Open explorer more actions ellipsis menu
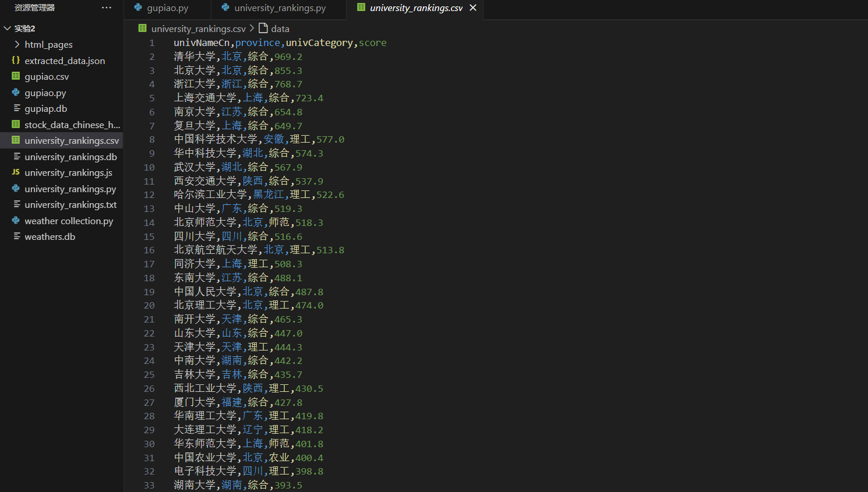The width and height of the screenshot is (868, 492). click(107, 8)
